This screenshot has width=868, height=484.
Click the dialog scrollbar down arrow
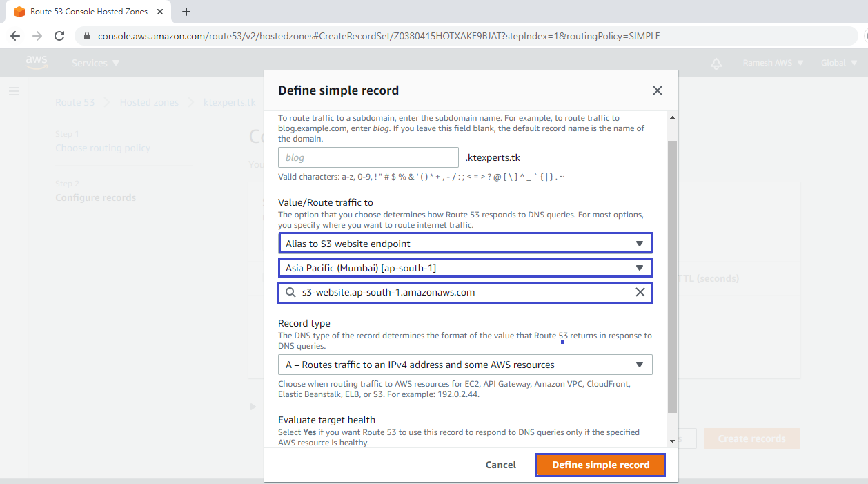tap(672, 441)
